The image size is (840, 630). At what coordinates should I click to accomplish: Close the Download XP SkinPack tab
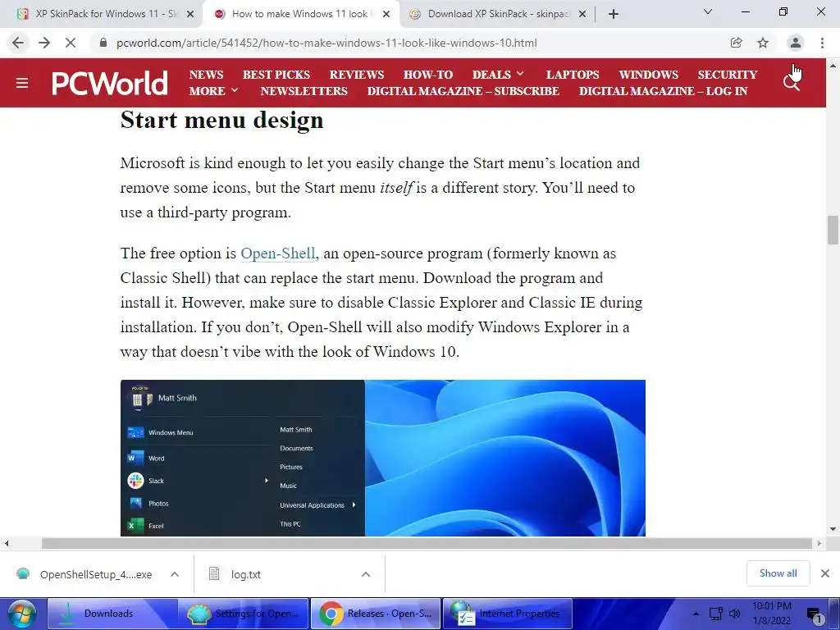pos(582,15)
